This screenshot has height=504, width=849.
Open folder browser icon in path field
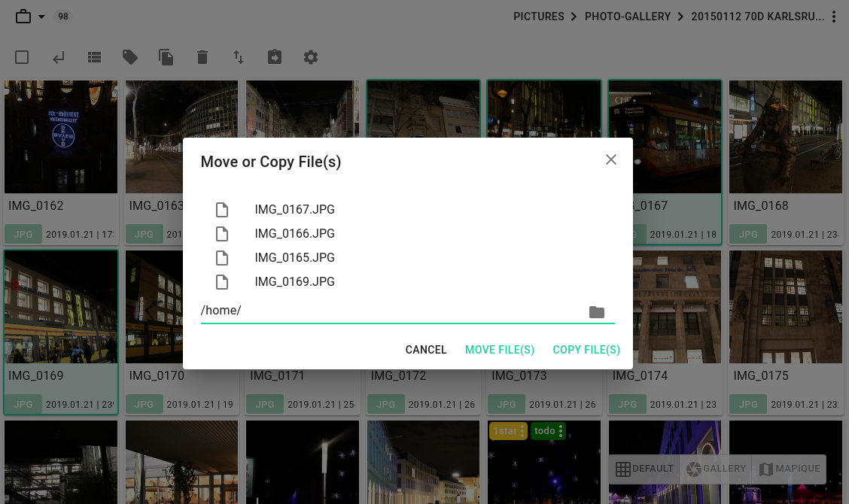click(597, 312)
